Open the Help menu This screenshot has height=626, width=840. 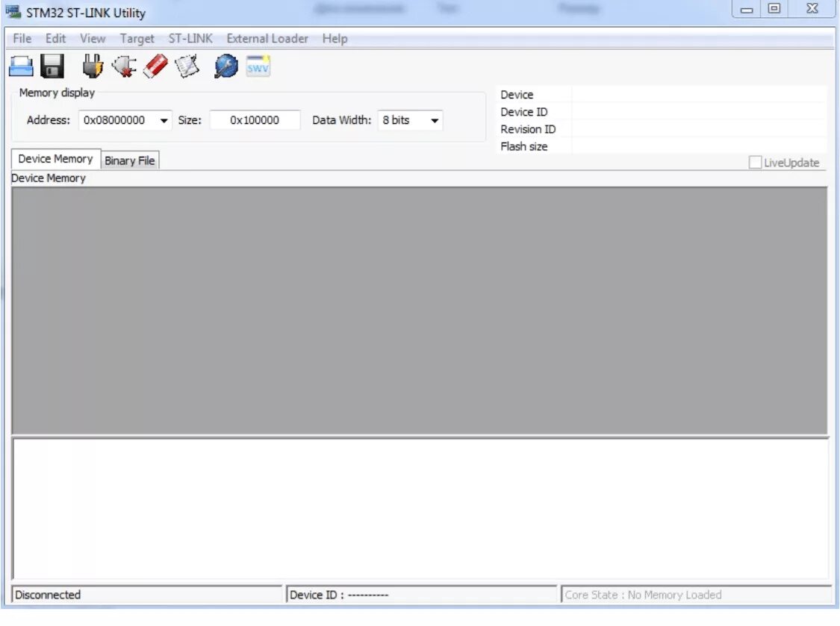[335, 39]
